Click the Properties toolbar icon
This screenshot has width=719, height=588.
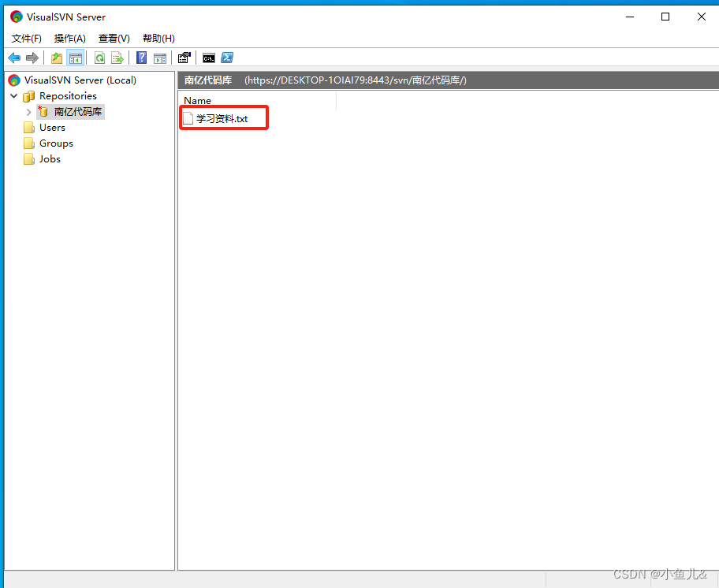coord(184,58)
